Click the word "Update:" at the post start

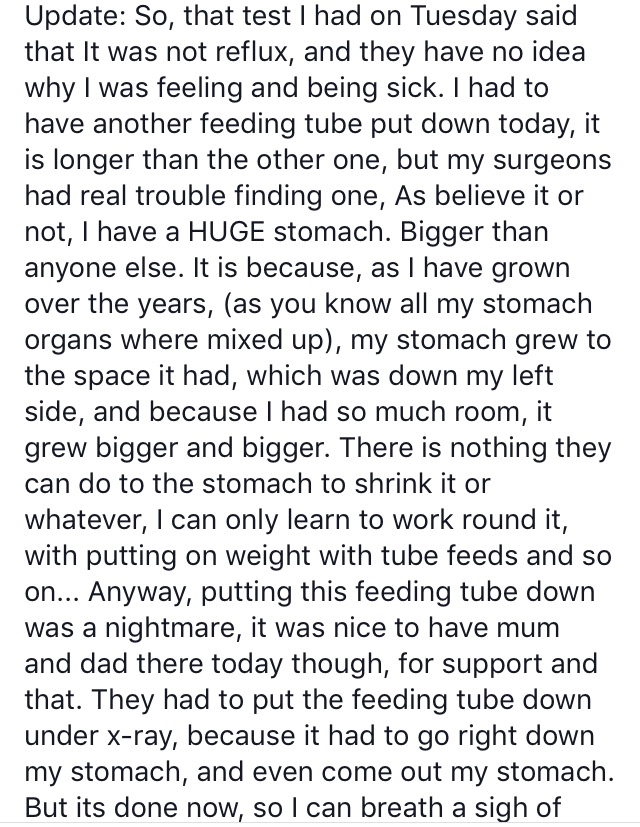coord(63,17)
